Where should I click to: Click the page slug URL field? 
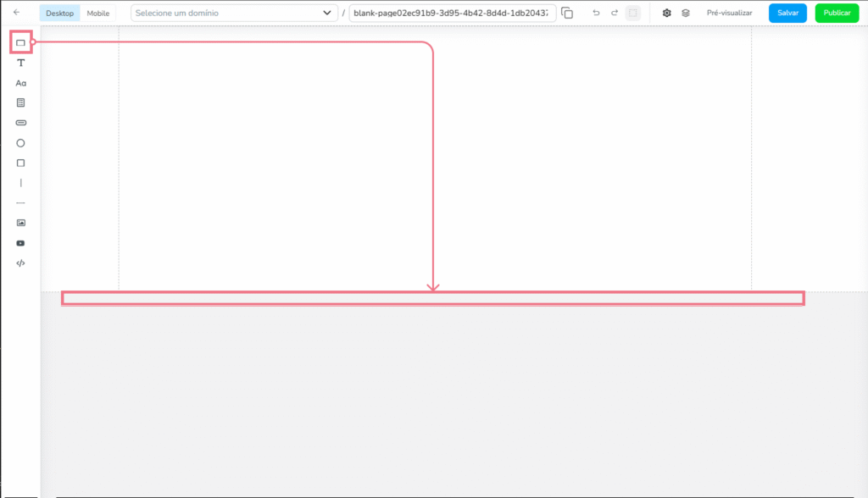(x=452, y=14)
